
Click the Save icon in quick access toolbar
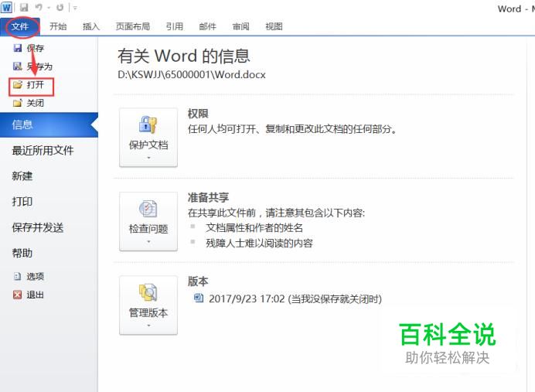click(24, 7)
